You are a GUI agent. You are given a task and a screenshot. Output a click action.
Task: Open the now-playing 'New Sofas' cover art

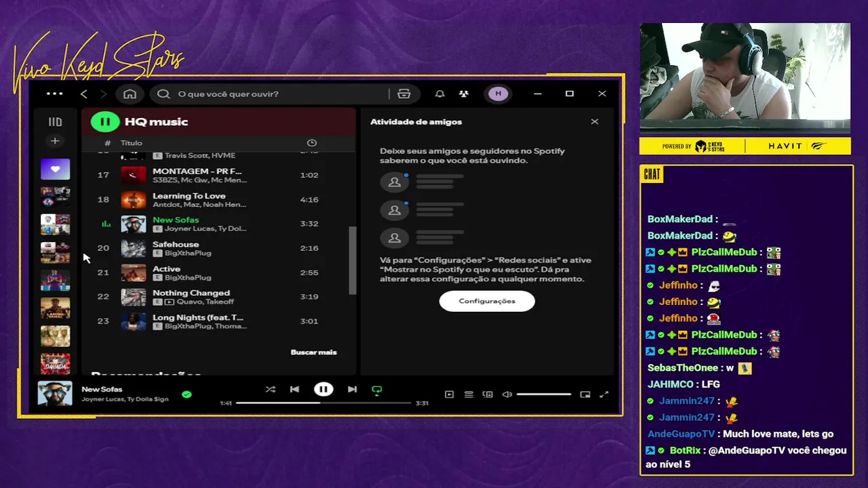[55, 394]
